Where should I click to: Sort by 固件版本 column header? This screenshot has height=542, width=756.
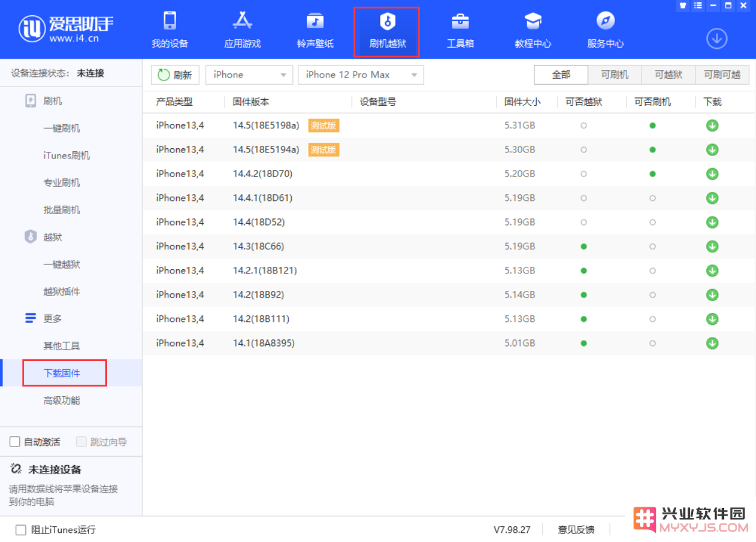pos(251,102)
